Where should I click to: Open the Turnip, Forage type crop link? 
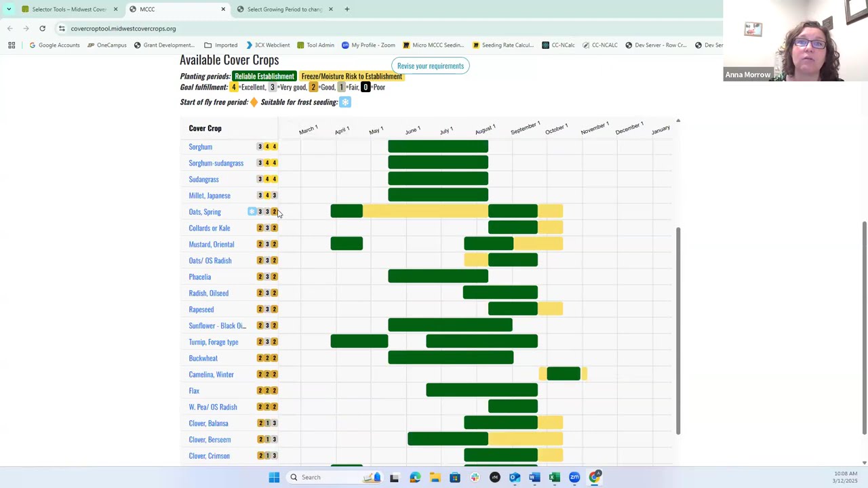point(214,342)
